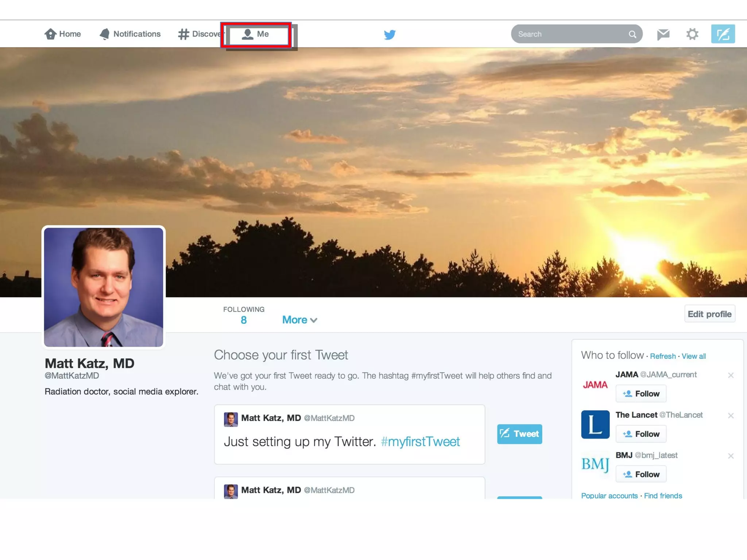Screen dimensions: 747x560
Task: Open the Notifications tab
Action: (130, 34)
